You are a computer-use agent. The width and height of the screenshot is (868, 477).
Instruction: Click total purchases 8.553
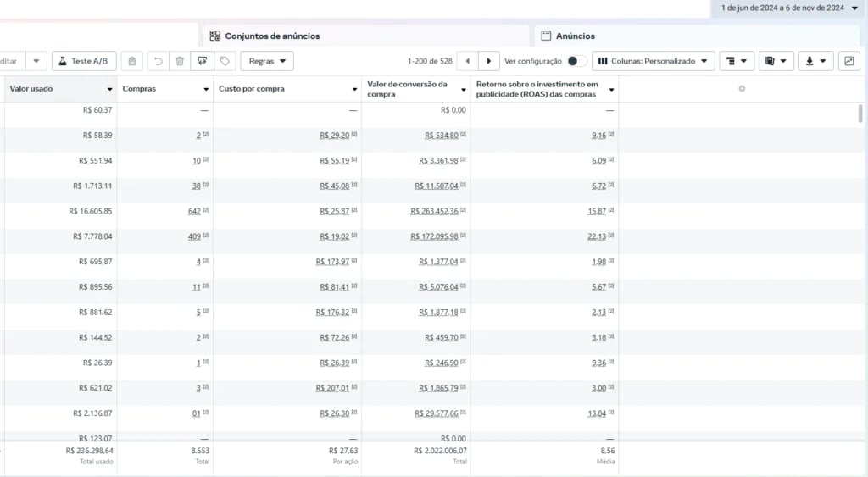[x=200, y=451]
